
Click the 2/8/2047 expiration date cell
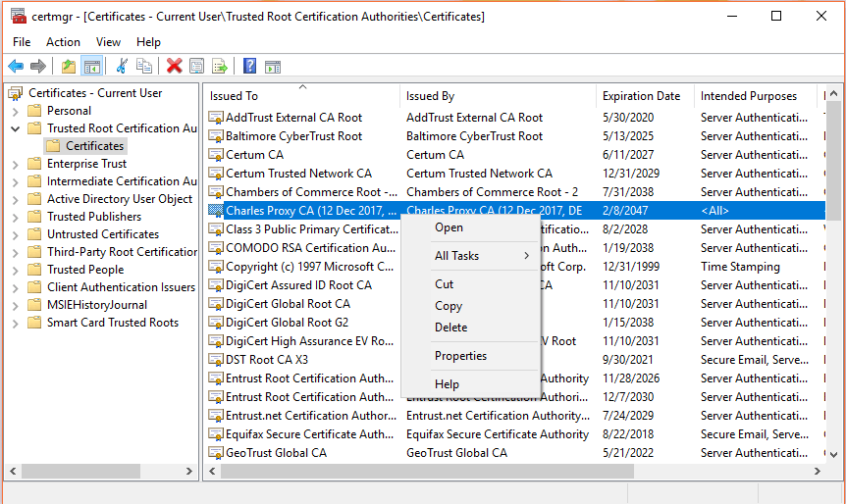coord(625,211)
